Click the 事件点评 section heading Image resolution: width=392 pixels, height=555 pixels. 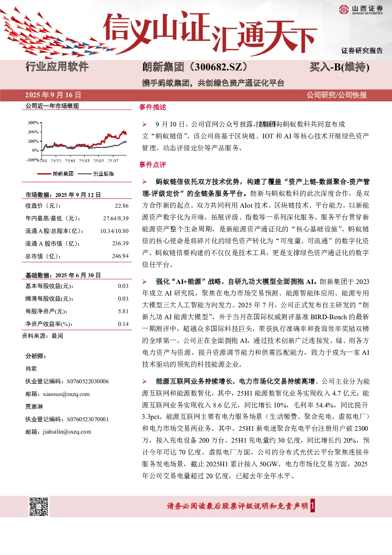(x=153, y=165)
